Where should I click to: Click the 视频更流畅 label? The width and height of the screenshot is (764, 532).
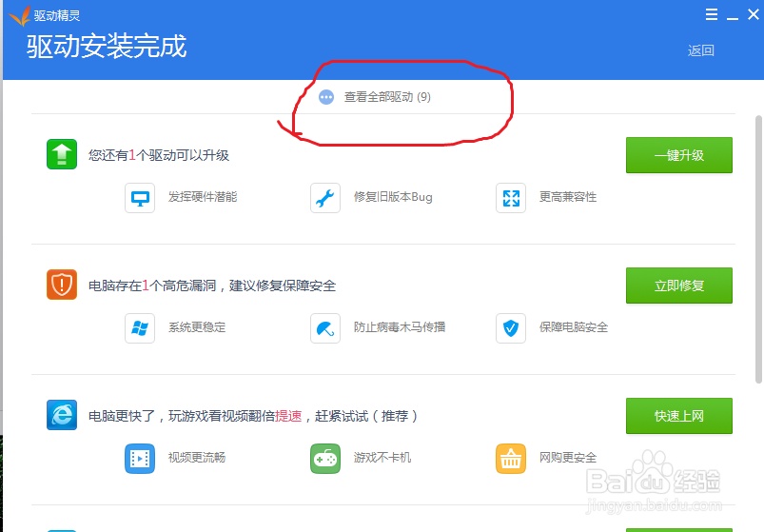197,458
